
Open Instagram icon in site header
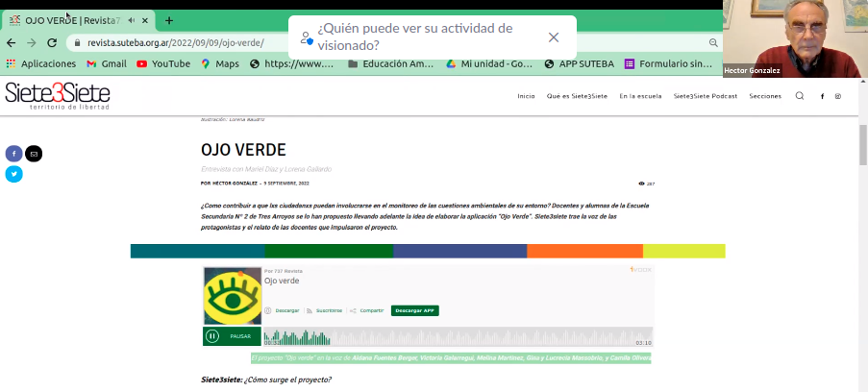(x=838, y=96)
